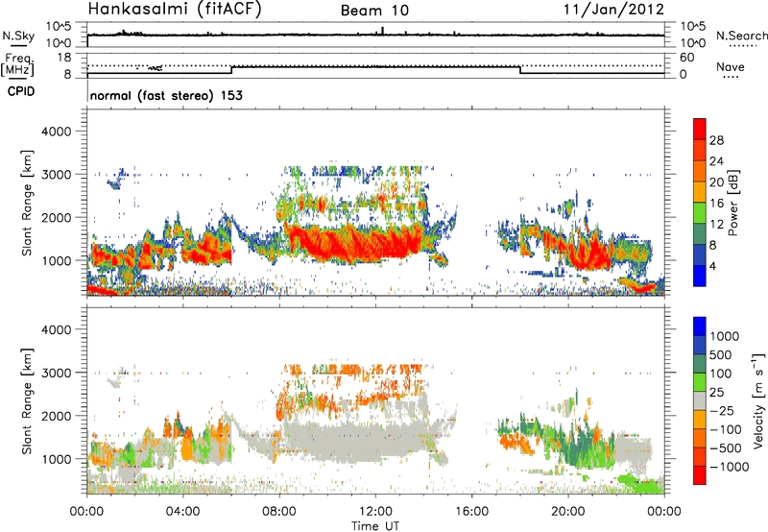Viewport: 768px width, 532px height.
Task: Select the '18' frequency axis tick
Action: pos(64,58)
